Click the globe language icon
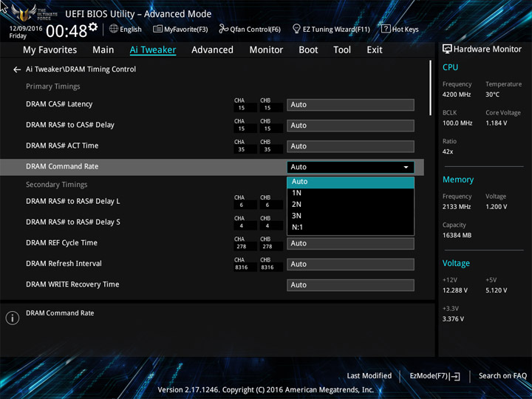 coord(114,29)
